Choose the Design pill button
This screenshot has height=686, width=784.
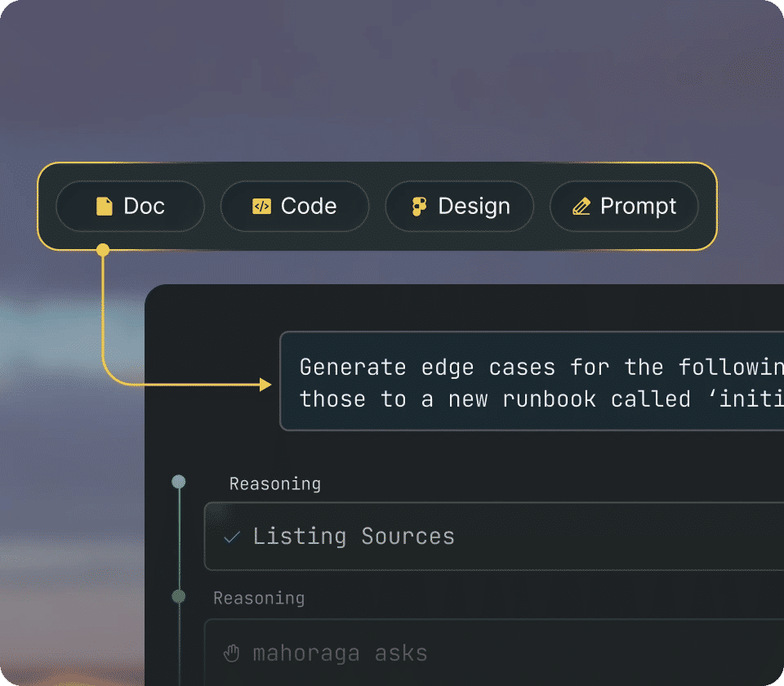click(459, 206)
